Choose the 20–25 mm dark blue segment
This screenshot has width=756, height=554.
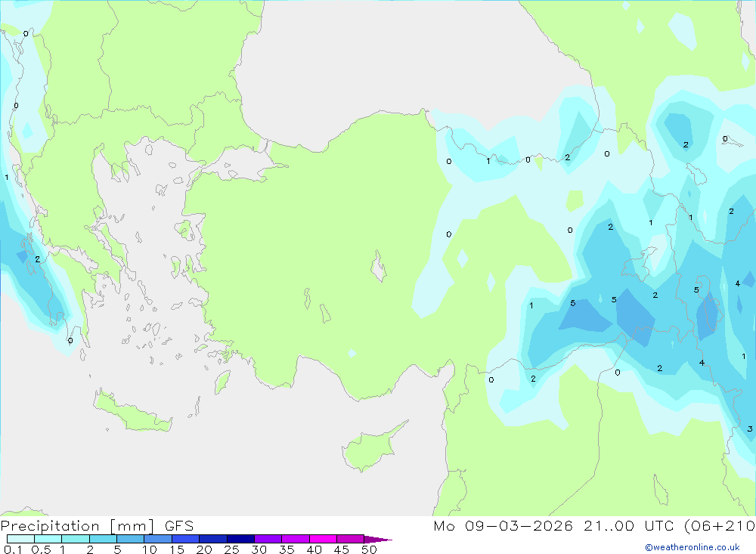pos(213,539)
